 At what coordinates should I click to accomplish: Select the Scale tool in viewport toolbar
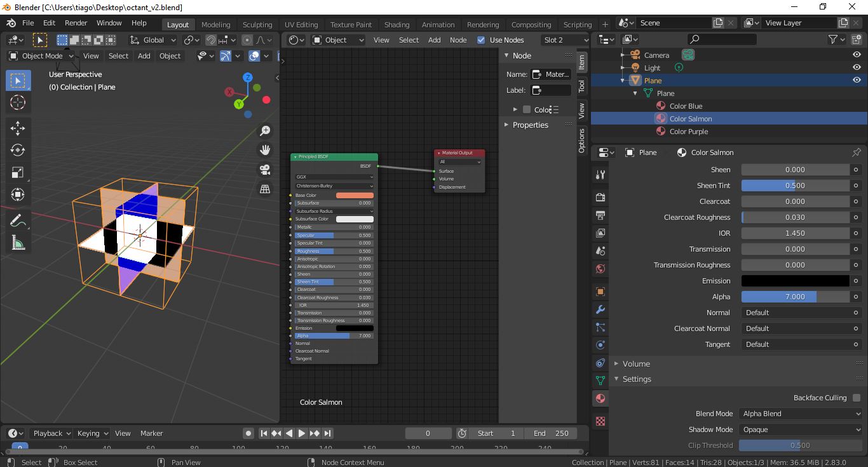point(18,172)
